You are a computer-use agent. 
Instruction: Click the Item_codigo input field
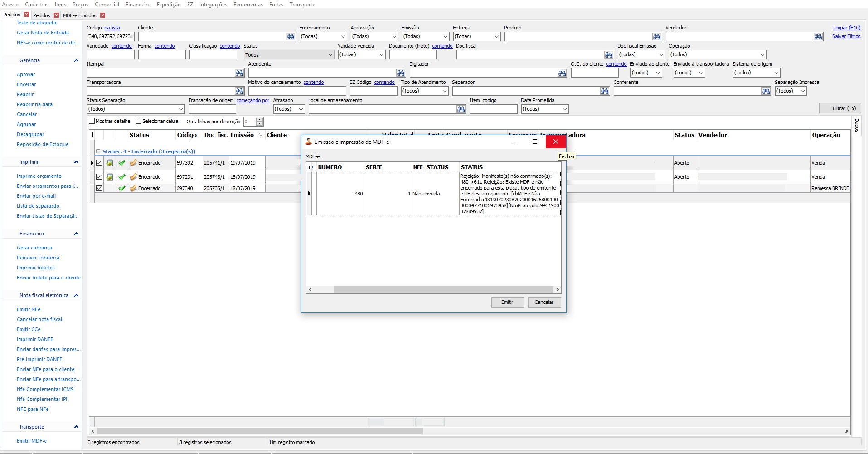pyautogui.click(x=494, y=109)
